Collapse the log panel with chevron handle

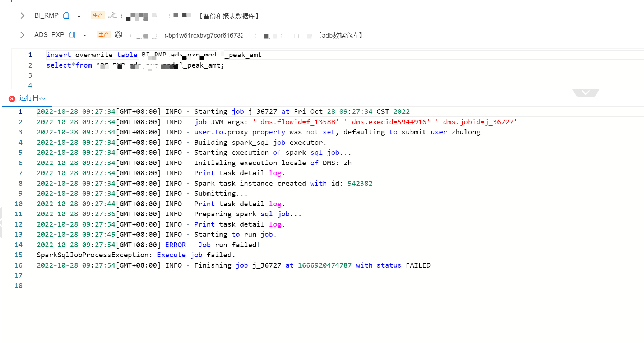click(x=585, y=93)
